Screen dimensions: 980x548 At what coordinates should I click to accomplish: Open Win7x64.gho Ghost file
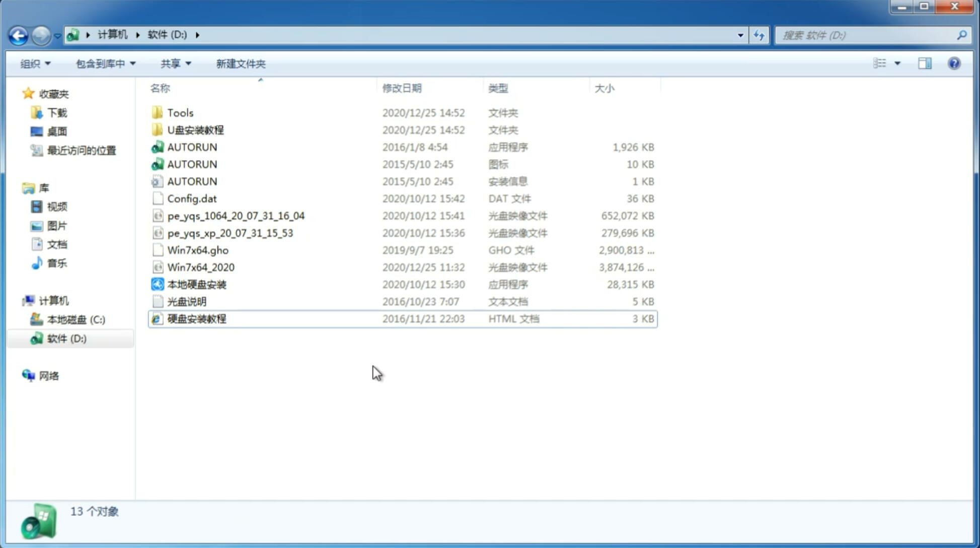pos(197,250)
